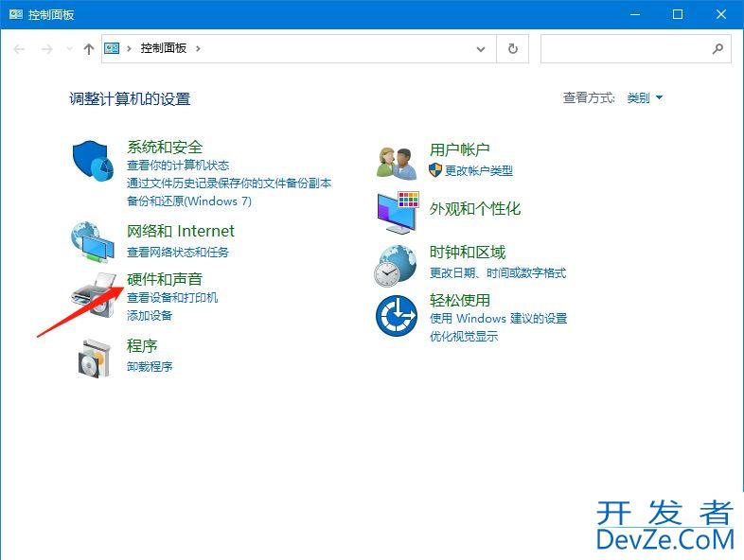Open 外观和个性化 category heading
This screenshot has height=560, width=744.
pos(475,209)
